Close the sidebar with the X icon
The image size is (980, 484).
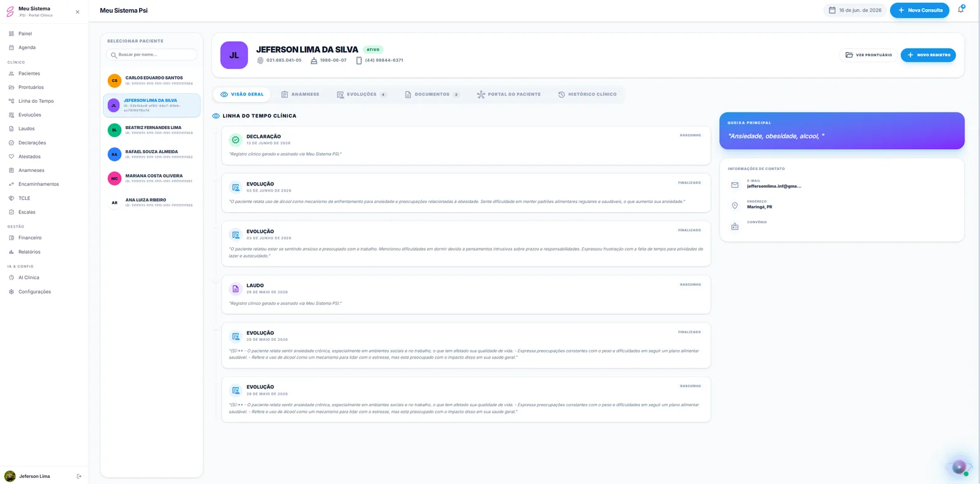point(77,12)
